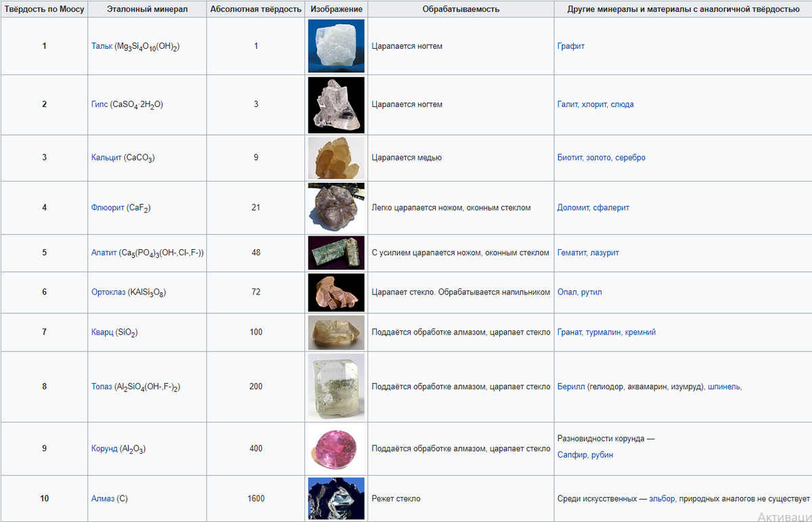Open the Кальцит mineral link
812x522 pixels.
pos(106,157)
